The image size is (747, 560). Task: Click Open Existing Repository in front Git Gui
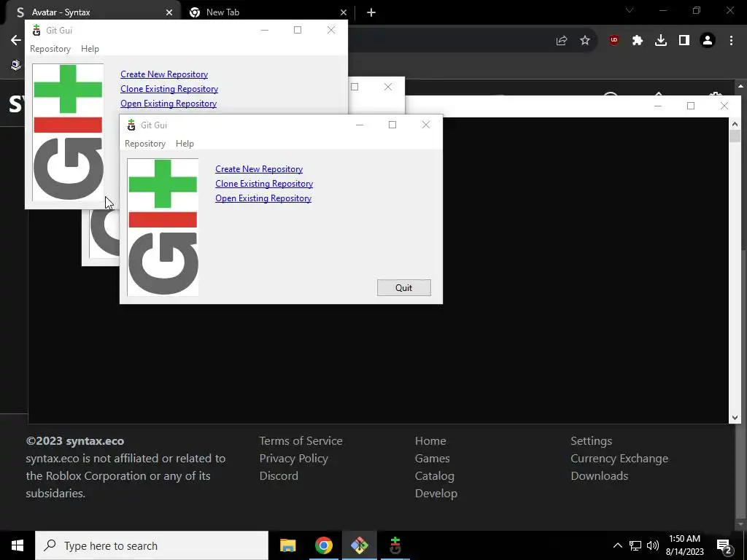263,198
